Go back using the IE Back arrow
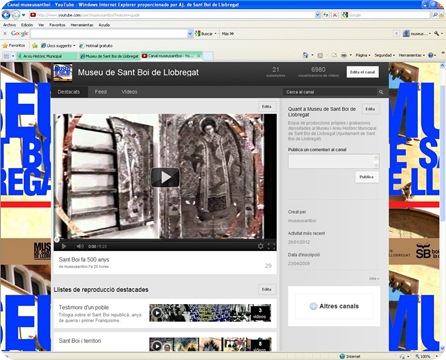The height and width of the screenshot is (360, 446). (6, 15)
